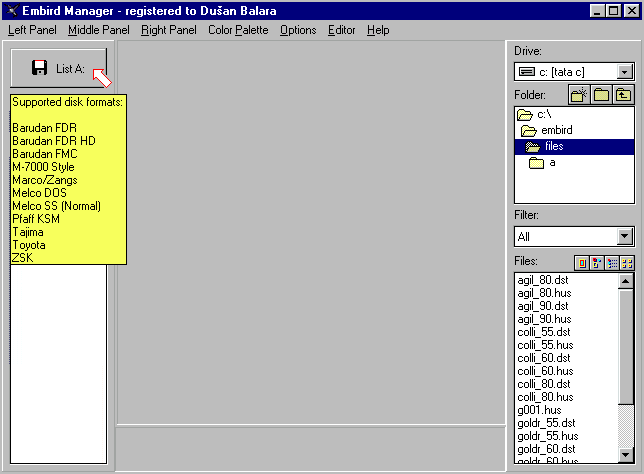Click the fourth Files thumbnails view icon
This screenshot has height=474, width=644.
coord(627,263)
